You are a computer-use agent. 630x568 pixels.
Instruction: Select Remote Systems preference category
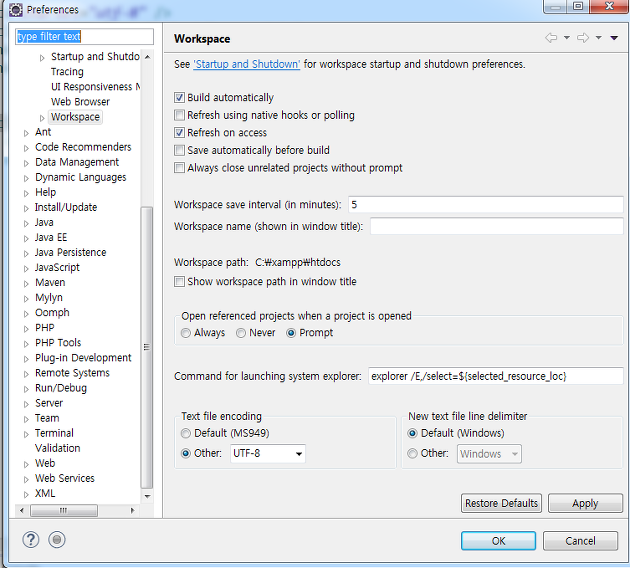[x=72, y=373]
